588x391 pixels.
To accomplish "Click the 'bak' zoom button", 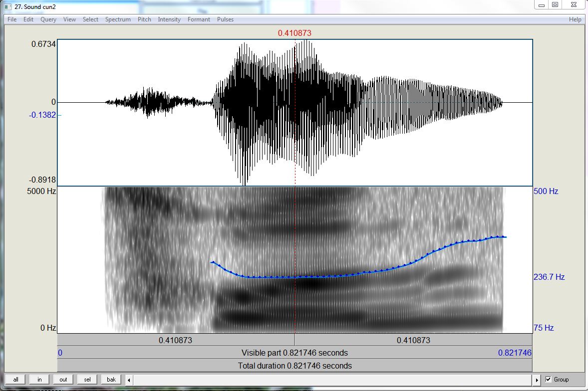I will point(111,380).
